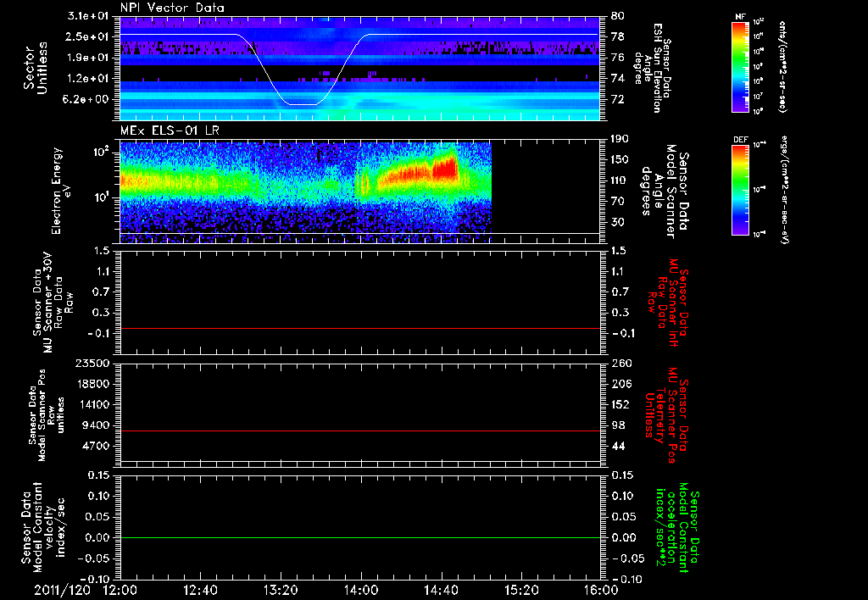Image resolution: width=868 pixels, height=600 pixels.
Task: Click the red line in the +30V panel
Action: [359, 328]
